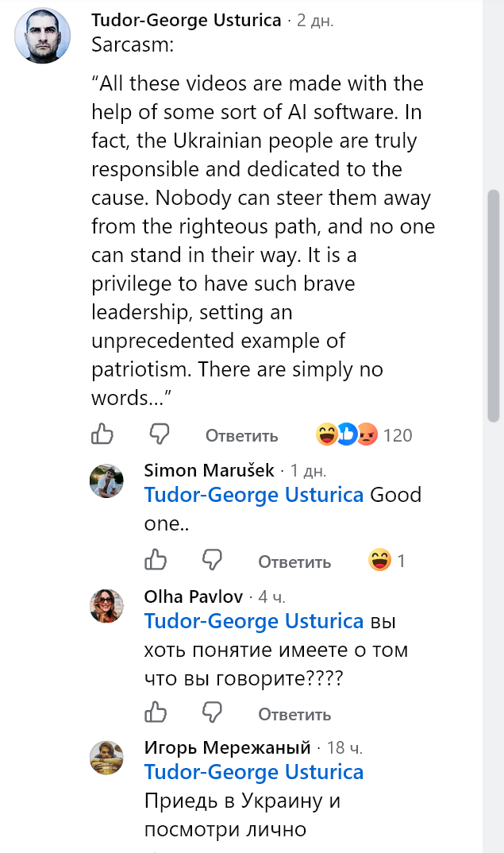This screenshot has height=853, width=504.
Task: Dislike Simon Marušek's reply
Action: 212,560
